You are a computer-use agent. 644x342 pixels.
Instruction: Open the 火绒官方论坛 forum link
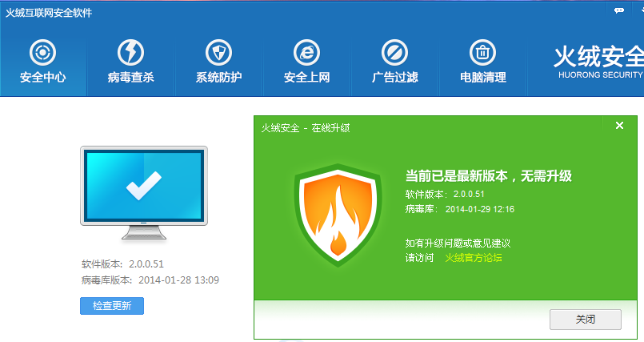[474, 258]
